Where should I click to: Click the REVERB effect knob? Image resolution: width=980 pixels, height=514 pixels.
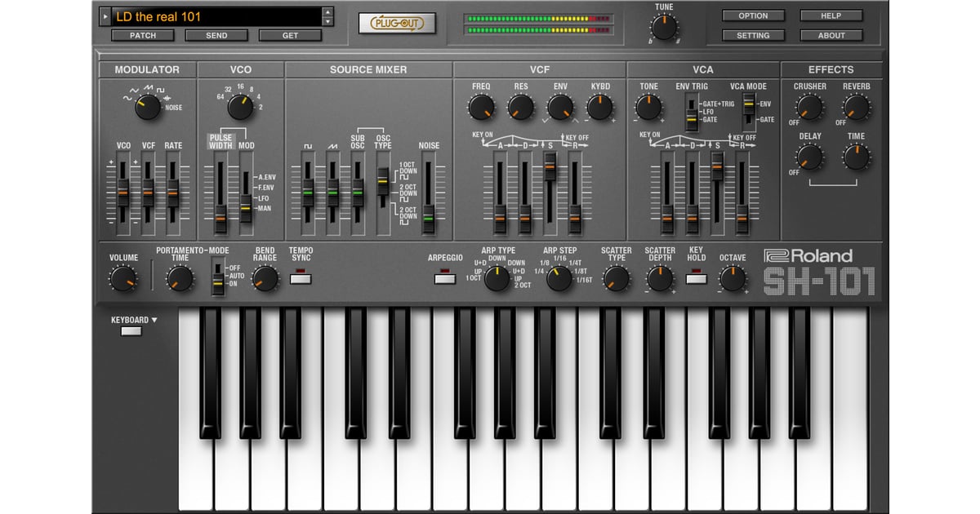point(856,107)
